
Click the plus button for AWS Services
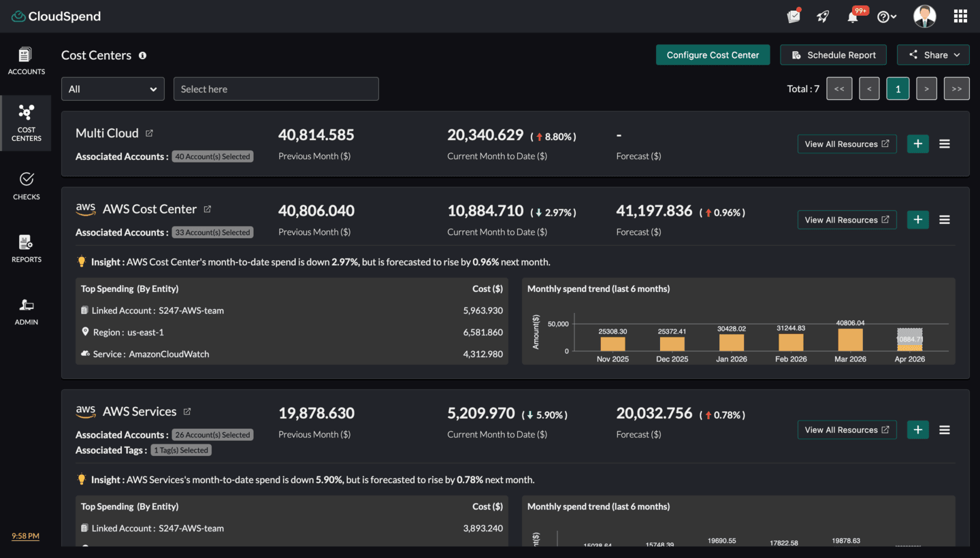[x=917, y=430]
